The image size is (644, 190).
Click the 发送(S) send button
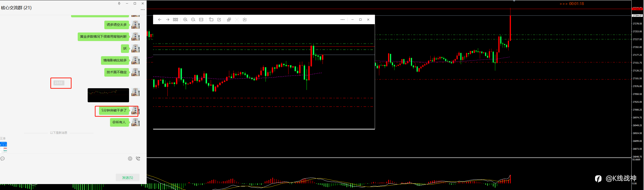(128, 177)
